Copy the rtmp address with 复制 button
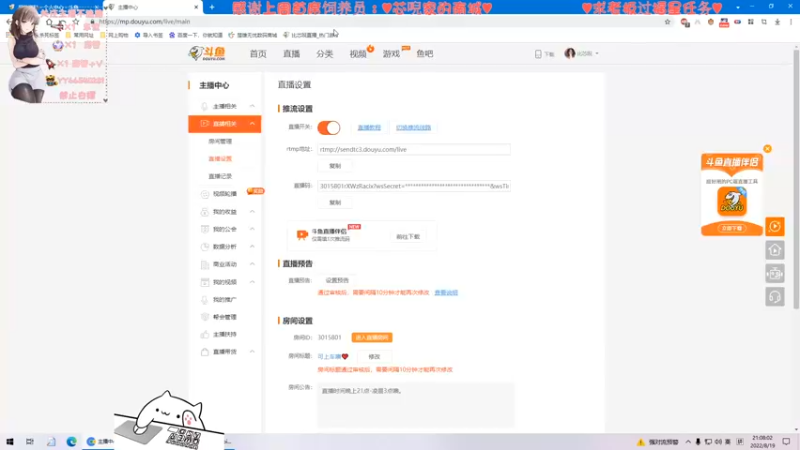800x450 pixels. [x=335, y=166]
